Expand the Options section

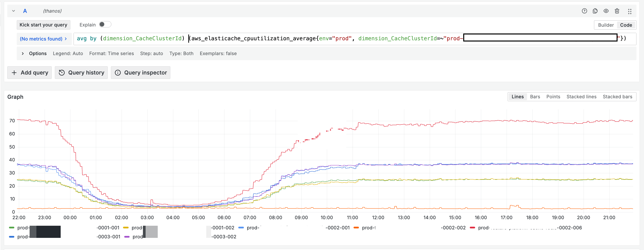pyautogui.click(x=23, y=53)
